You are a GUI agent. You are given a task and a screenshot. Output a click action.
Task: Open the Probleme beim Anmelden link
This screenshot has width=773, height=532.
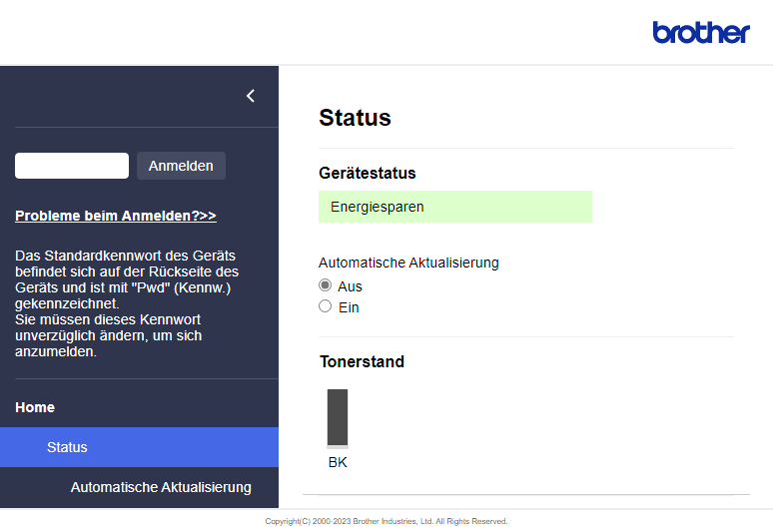(x=116, y=216)
